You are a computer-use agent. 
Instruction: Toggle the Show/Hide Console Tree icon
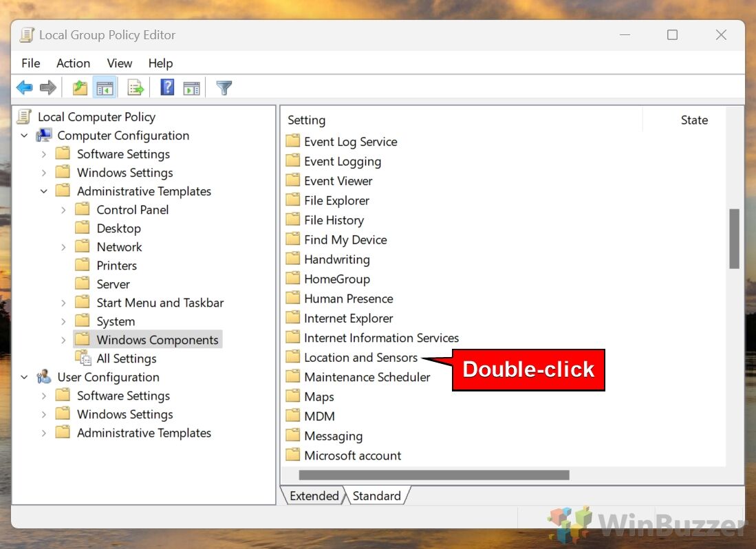pyautogui.click(x=105, y=87)
